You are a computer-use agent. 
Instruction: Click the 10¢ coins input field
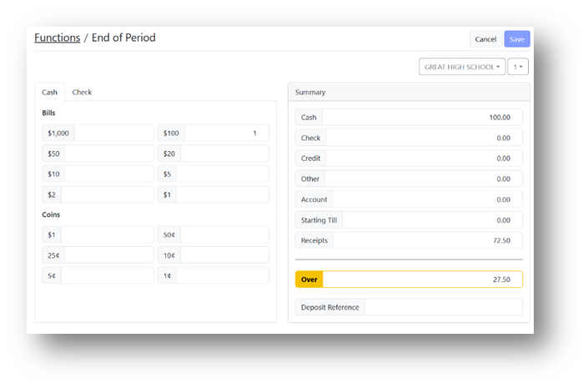point(224,255)
